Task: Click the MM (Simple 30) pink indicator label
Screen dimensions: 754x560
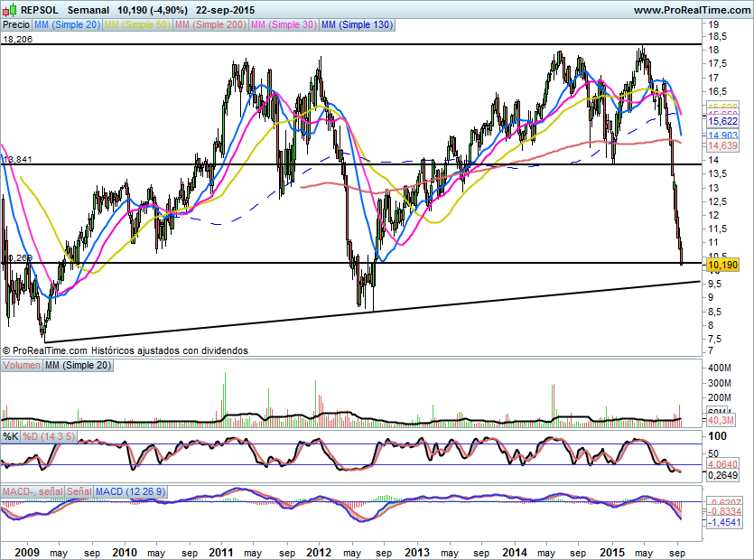Action: pos(284,24)
